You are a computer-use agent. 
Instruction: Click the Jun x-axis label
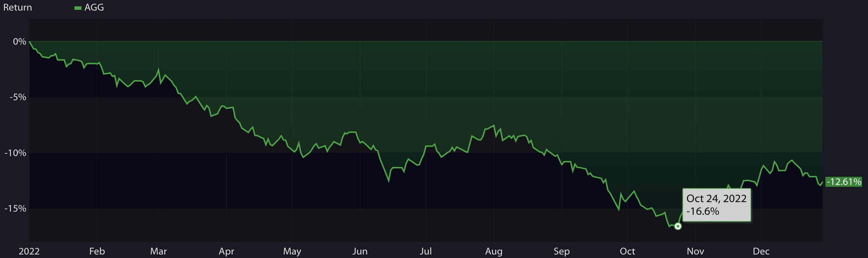(360, 251)
